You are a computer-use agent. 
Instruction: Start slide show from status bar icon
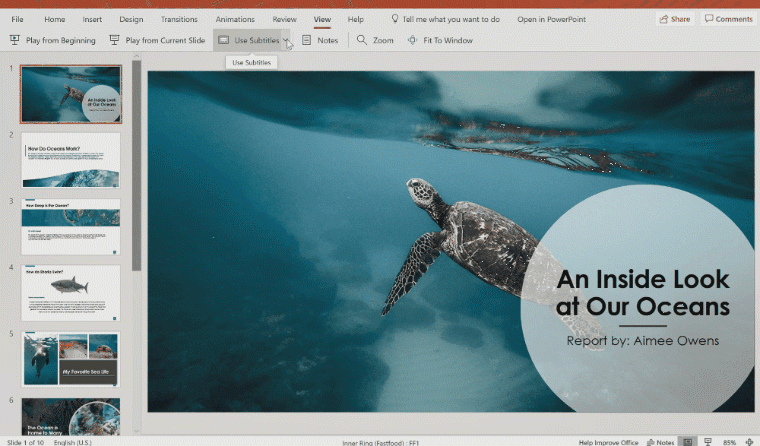pos(708,441)
